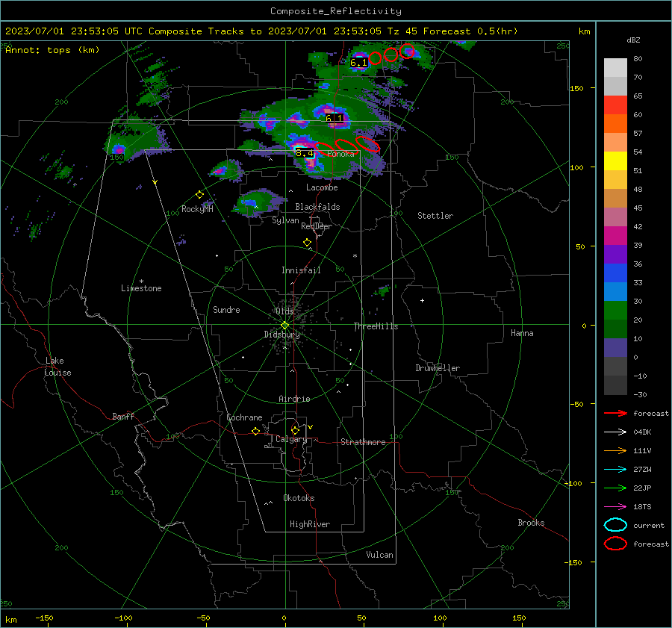Image resolution: width=672 pixels, height=628 pixels.
Task: Click the Limestone map label
Action: click(141, 288)
